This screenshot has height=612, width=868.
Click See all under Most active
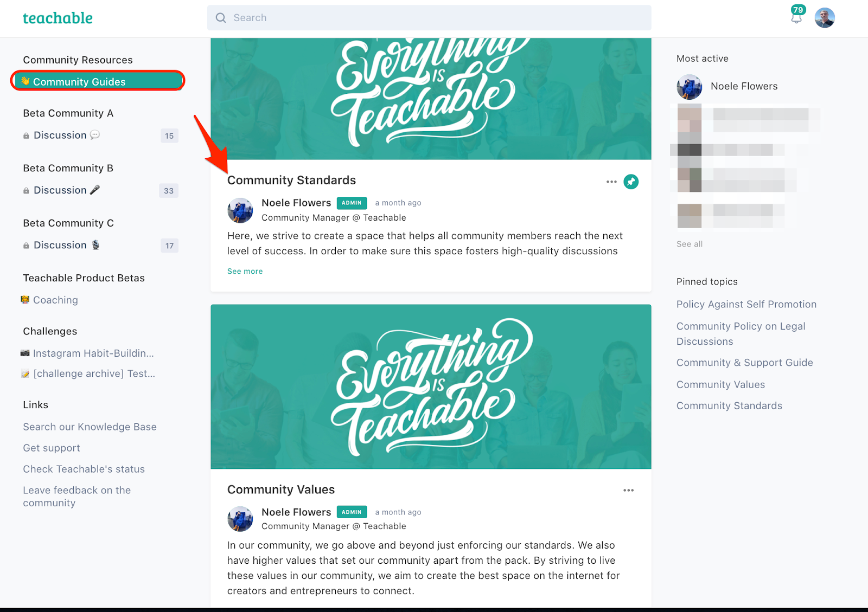pos(690,244)
